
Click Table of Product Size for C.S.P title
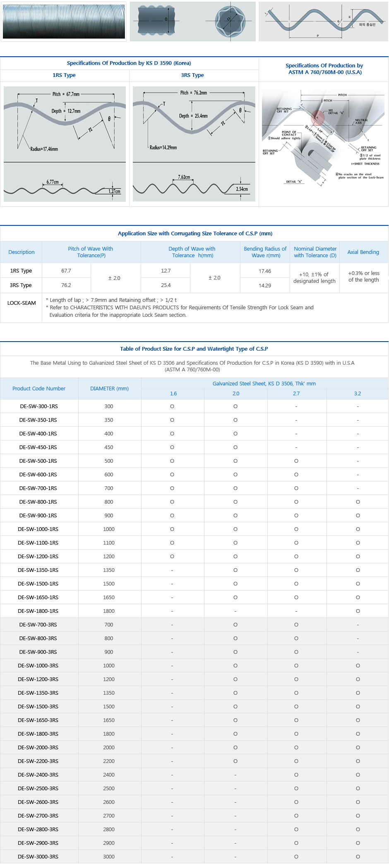194,349
